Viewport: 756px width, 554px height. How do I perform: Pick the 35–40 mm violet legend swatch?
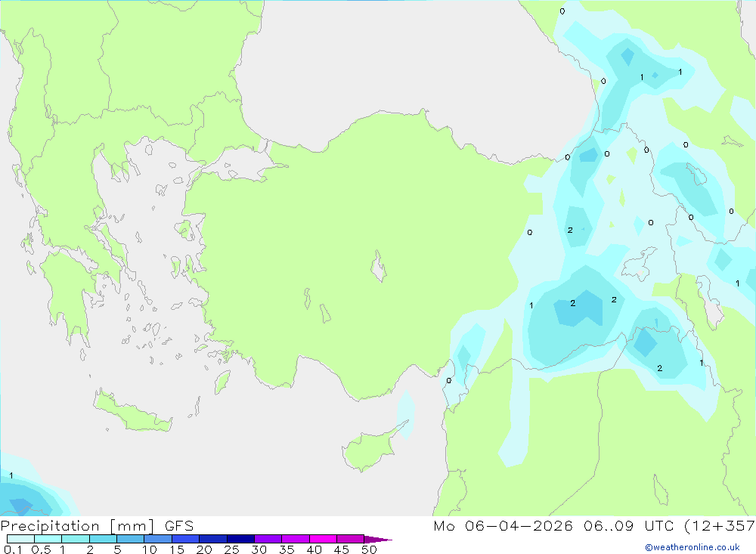click(x=296, y=539)
